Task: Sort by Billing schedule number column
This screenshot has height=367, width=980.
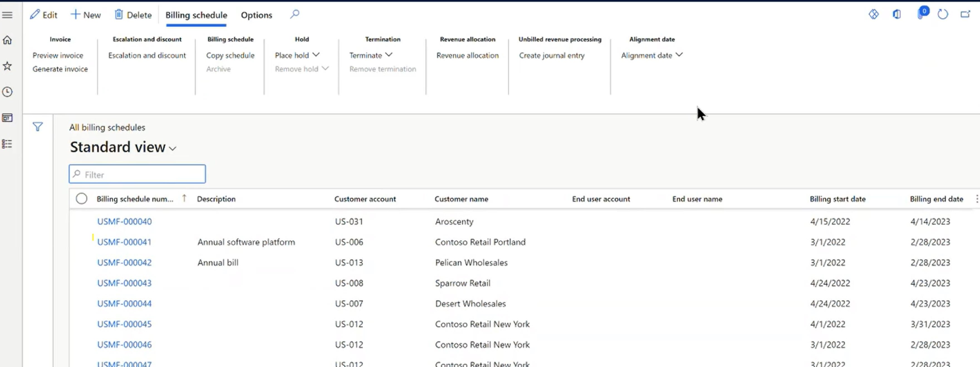Action: tap(135, 198)
